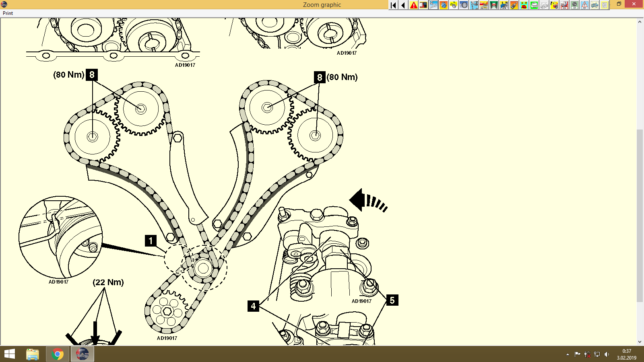Click the red warning triangle toolbar icon
Screen dimensions: 644x362
tap(413, 5)
